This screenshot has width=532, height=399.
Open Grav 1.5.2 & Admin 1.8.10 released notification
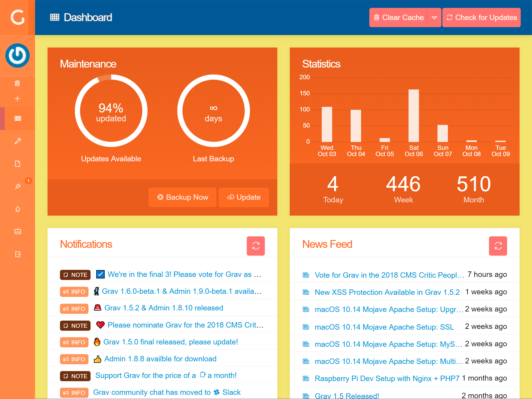pyautogui.click(x=164, y=308)
